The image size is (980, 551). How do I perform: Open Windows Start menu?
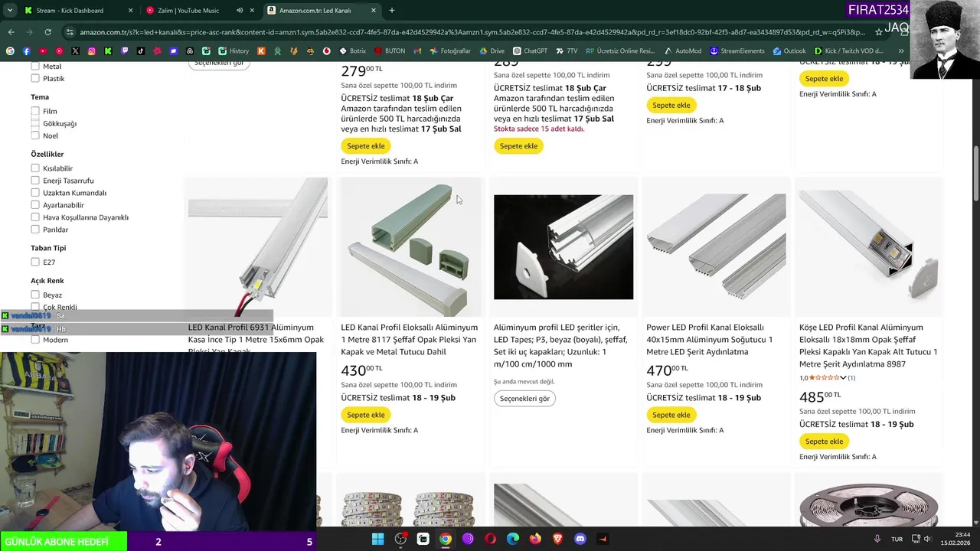(x=377, y=539)
